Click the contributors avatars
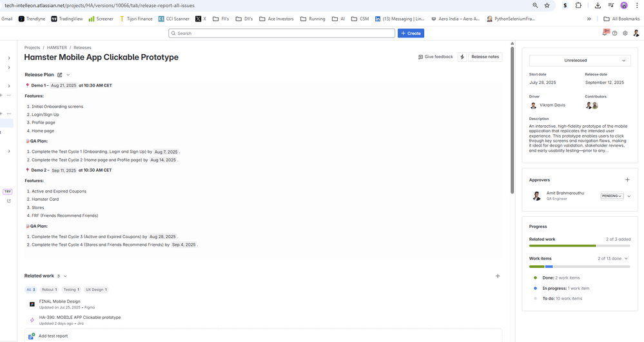The width and height of the screenshot is (644, 342). click(x=592, y=106)
